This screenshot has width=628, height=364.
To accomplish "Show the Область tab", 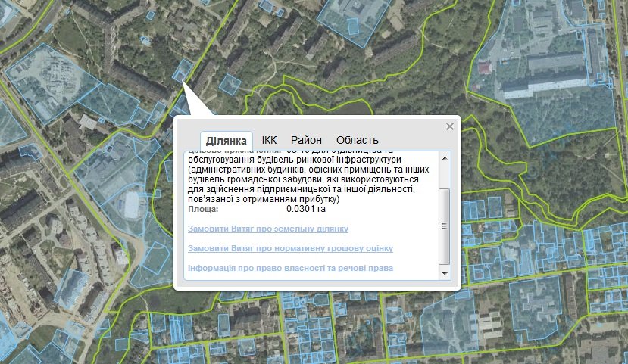I will (x=357, y=140).
